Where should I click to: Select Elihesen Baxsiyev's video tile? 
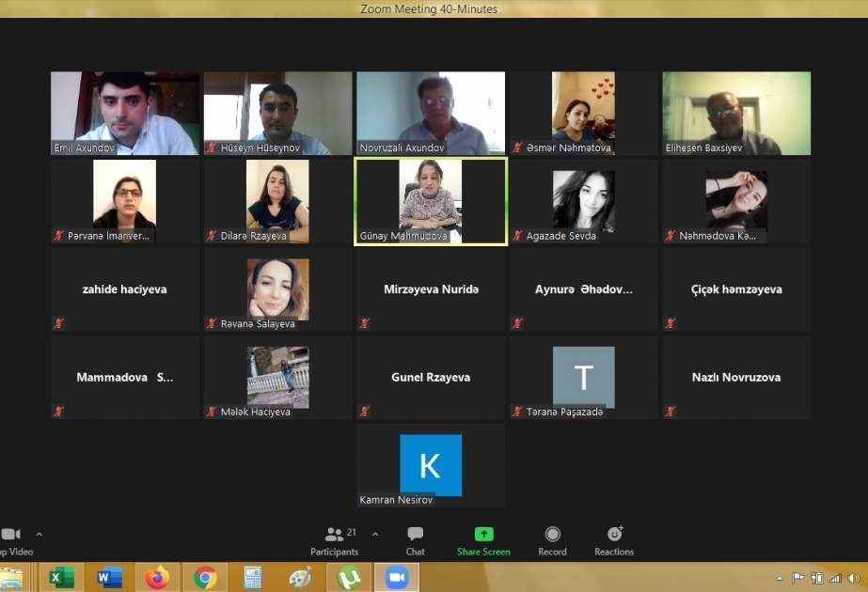[x=736, y=113]
